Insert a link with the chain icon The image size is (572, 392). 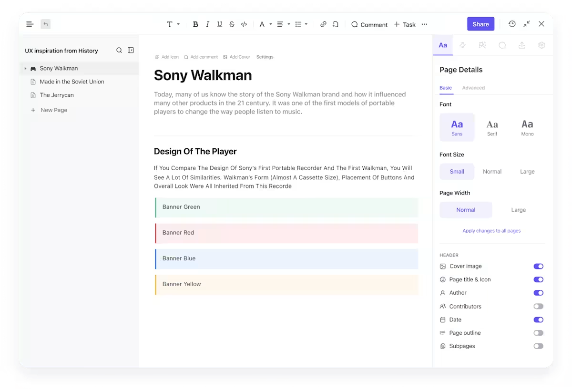pos(323,24)
